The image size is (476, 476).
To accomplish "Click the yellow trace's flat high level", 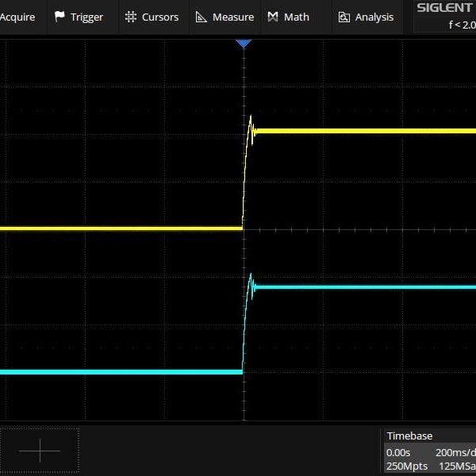I will (x=365, y=130).
